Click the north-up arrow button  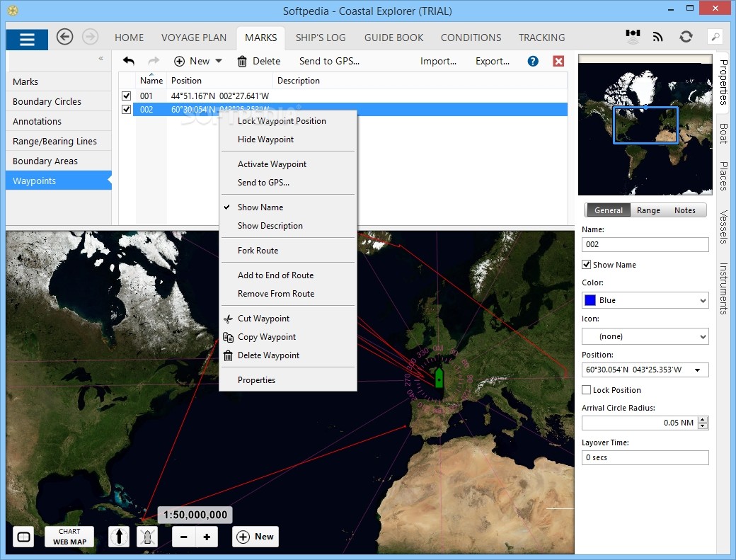(x=119, y=537)
